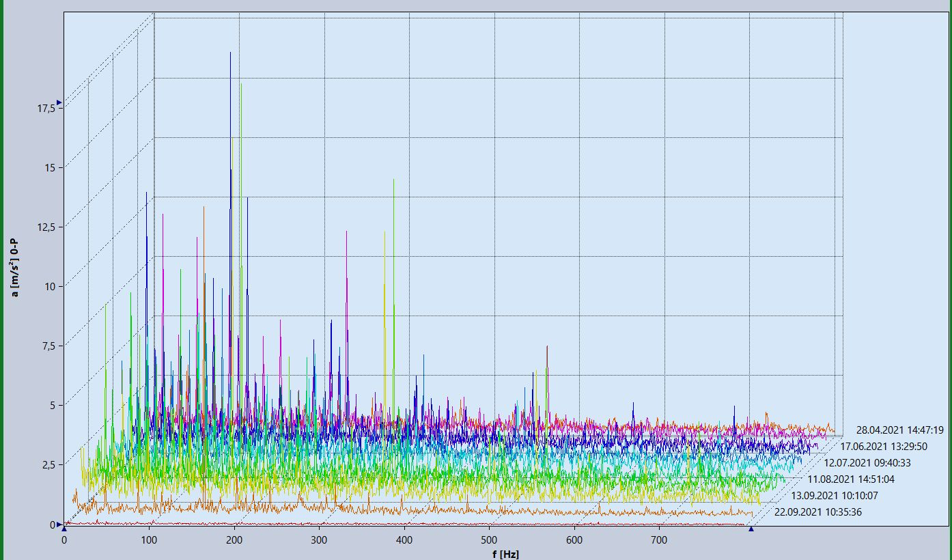Click the 600 tick on frequency axis

tap(574, 540)
